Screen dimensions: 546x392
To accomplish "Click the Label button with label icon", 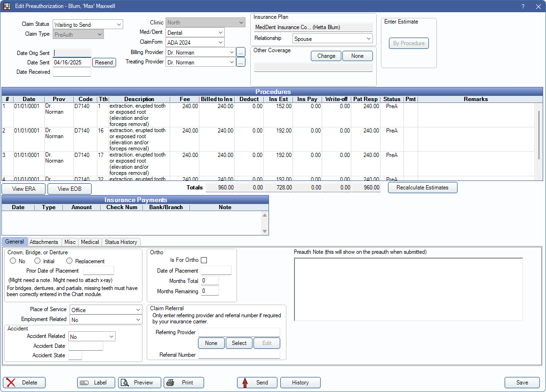I will pyautogui.click(x=96, y=383).
